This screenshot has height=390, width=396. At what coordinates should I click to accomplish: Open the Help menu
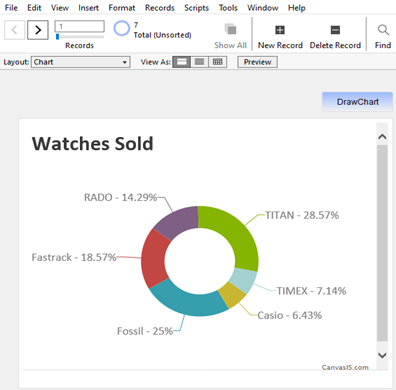pyautogui.click(x=297, y=8)
